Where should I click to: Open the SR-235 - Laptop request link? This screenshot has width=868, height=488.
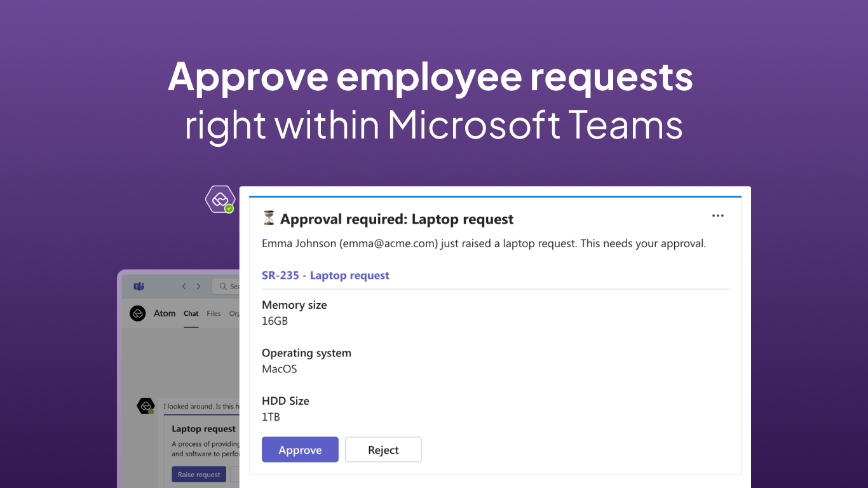[x=325, y=275]
